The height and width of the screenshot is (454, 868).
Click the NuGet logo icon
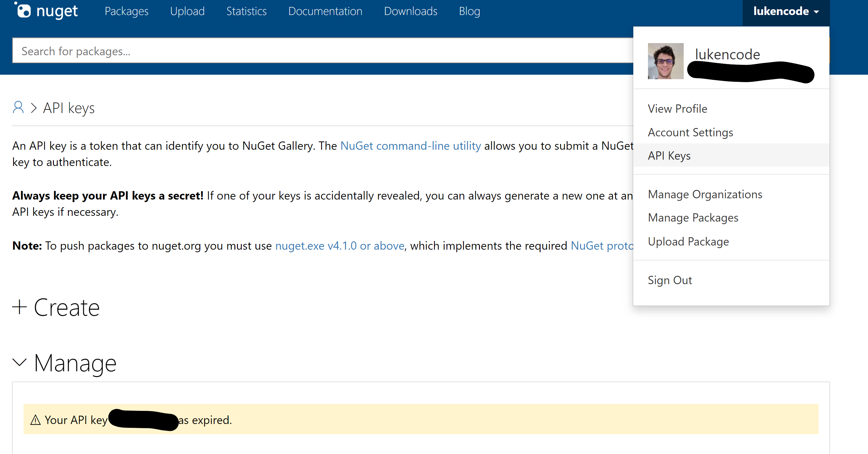tap(23, 11)
